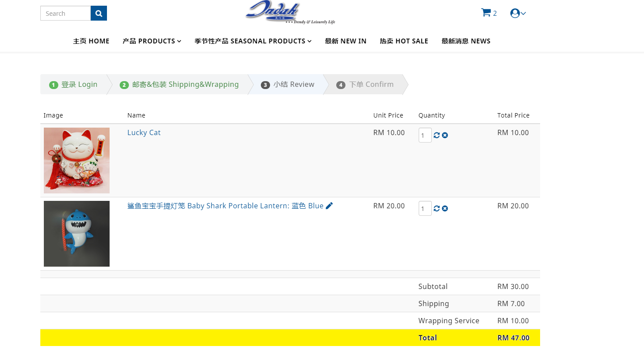The width and height of the screenshot is (644, 364).
Task: Go to 主页 HOME page
Action: point(91,41)
